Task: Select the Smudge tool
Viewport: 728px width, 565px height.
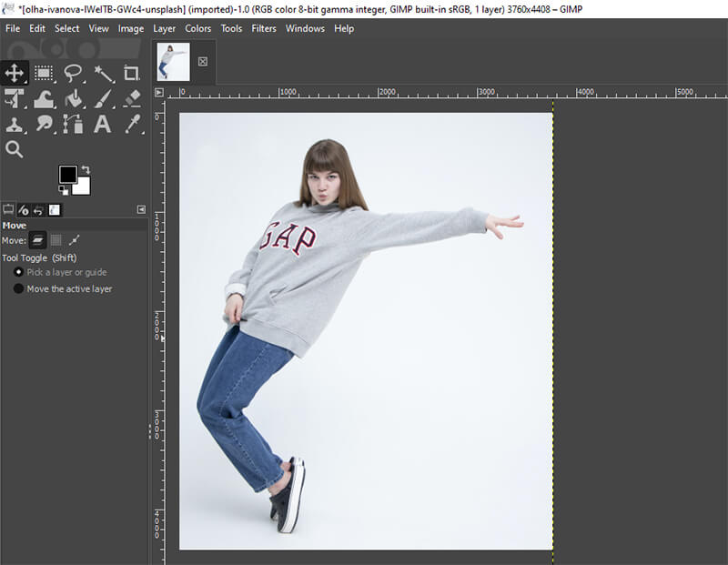Action: (44, 124)
